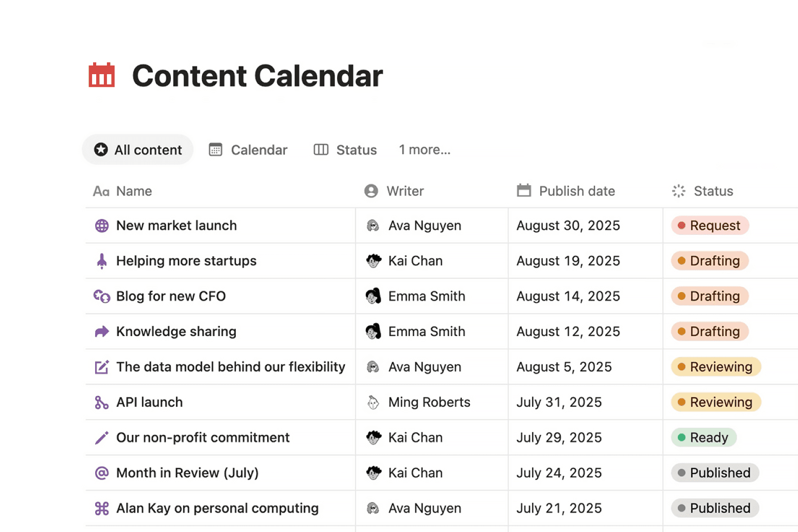
Task: Open the Writer column header menu
Action: click(x=405, y=191)
